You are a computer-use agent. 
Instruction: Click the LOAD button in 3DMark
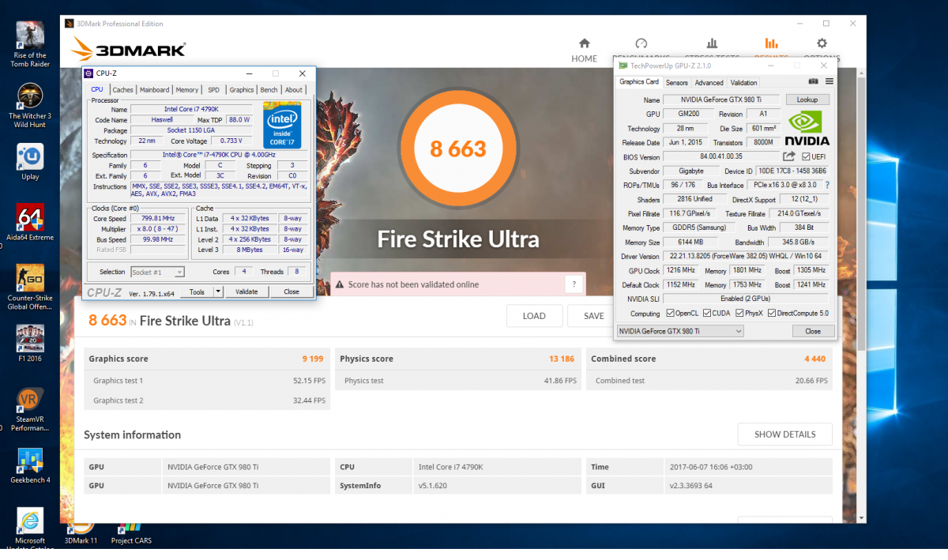point(534,316)
